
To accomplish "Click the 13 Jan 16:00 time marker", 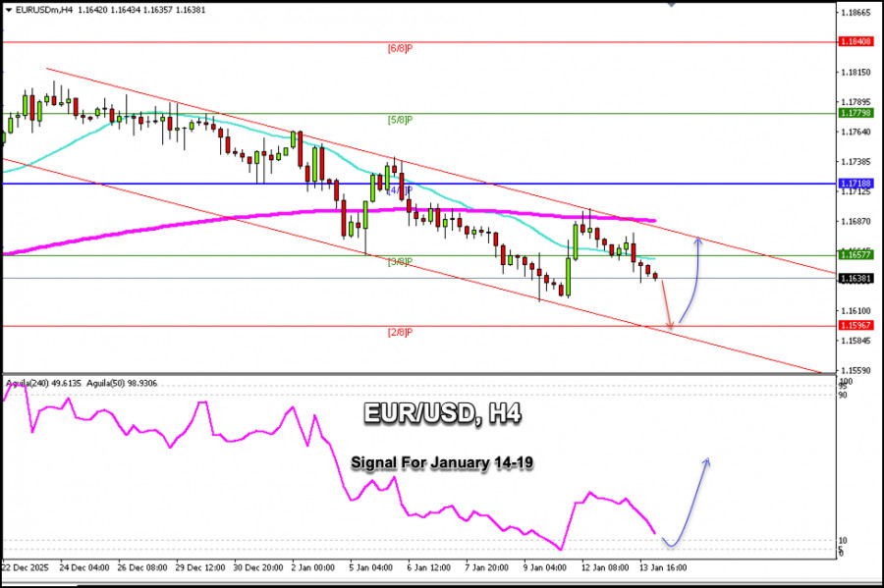I will [663, 567].
